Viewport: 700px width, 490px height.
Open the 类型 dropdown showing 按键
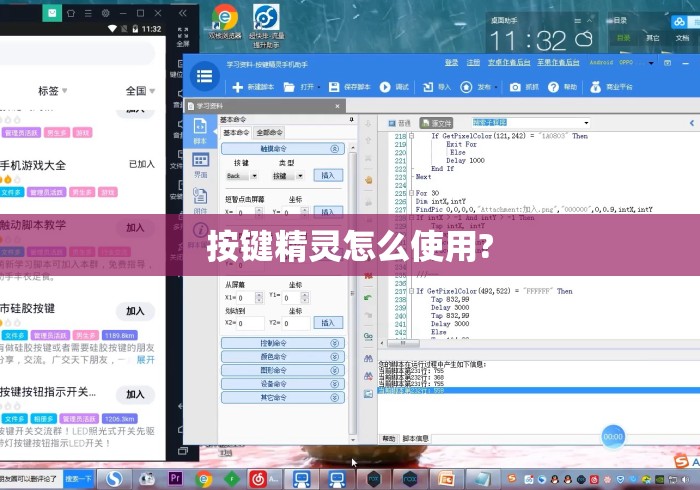(300, 176)
